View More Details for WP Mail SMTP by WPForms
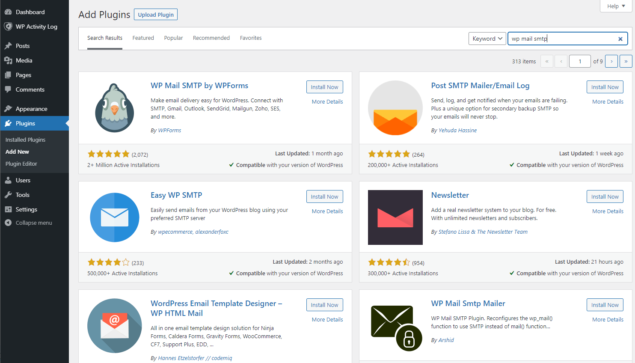635x363 pixels. [327, 102]
